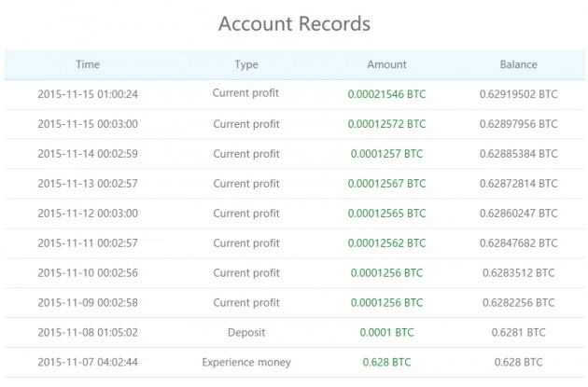Click the Amount column header
The height and width of the screenshot is (387, 588).
[x=386, y=64]
